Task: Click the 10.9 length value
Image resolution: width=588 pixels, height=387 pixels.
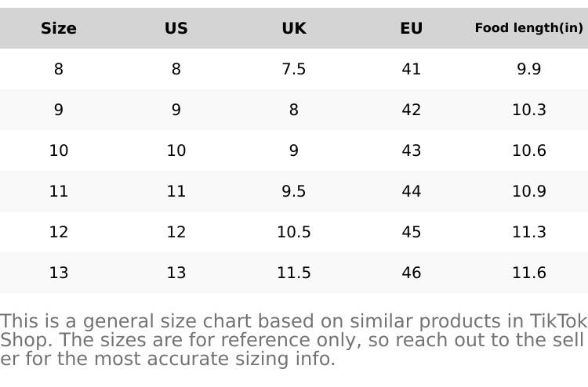Action: pyautogui.click(x=529, y=191)
